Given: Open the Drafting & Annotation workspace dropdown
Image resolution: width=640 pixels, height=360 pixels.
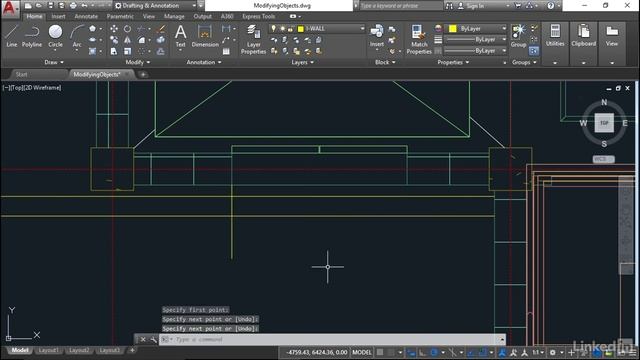Looking at the screenshot, I should click(x=194, y=6).
